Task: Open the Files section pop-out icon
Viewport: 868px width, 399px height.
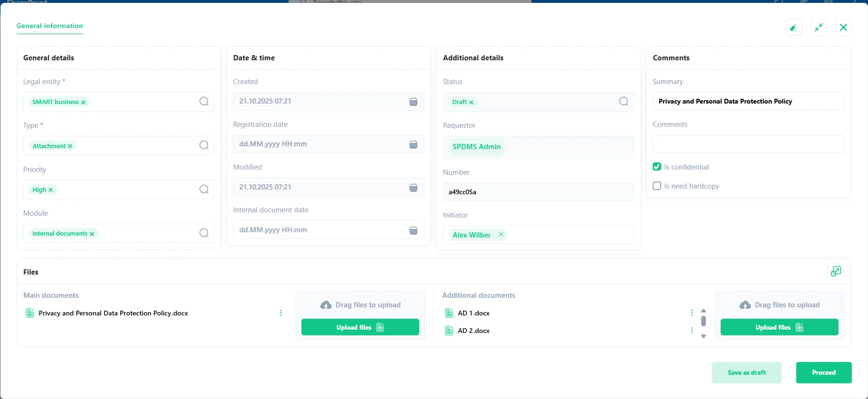Action: (x=836, y=271)
